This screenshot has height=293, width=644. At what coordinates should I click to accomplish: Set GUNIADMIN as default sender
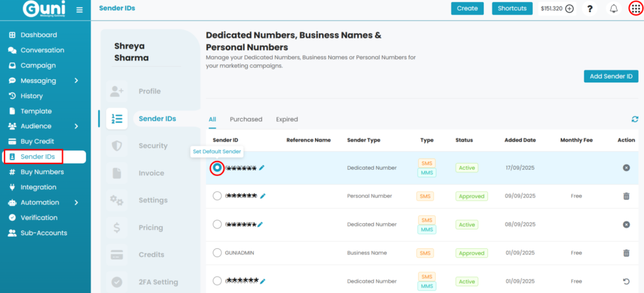[217, 253]
